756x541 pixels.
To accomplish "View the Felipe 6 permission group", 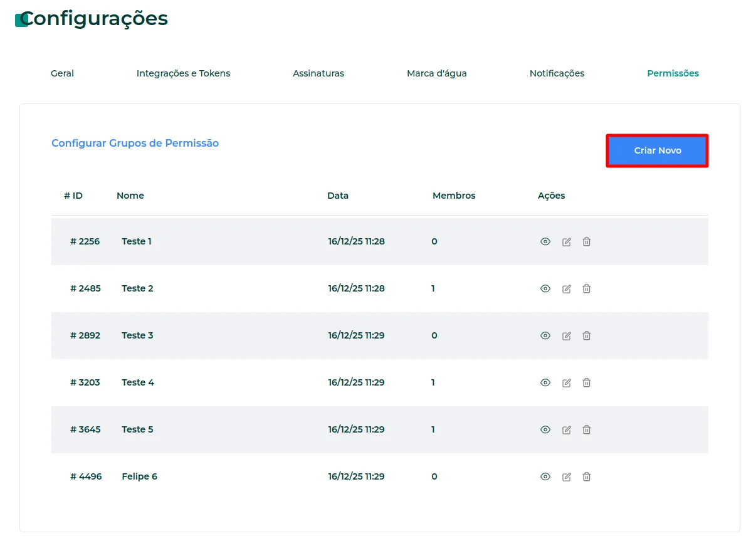I will pyautogui.click(x=545, y=476).
